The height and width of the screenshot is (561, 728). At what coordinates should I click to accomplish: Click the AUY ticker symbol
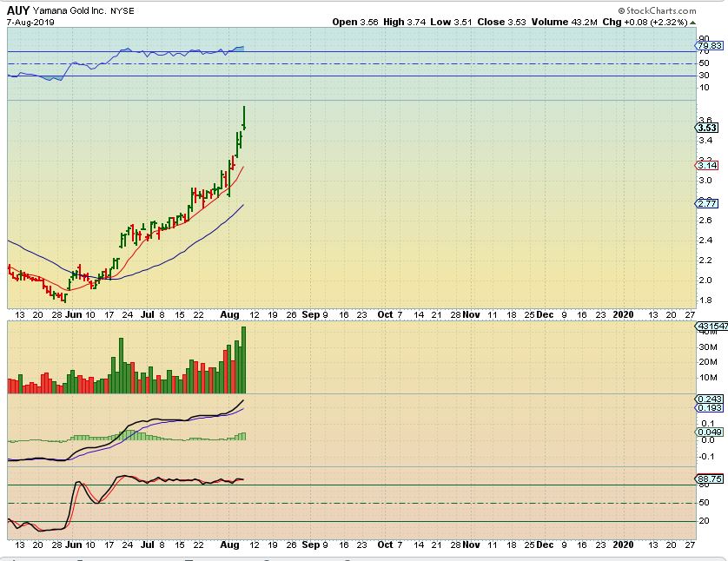(18, 10)
